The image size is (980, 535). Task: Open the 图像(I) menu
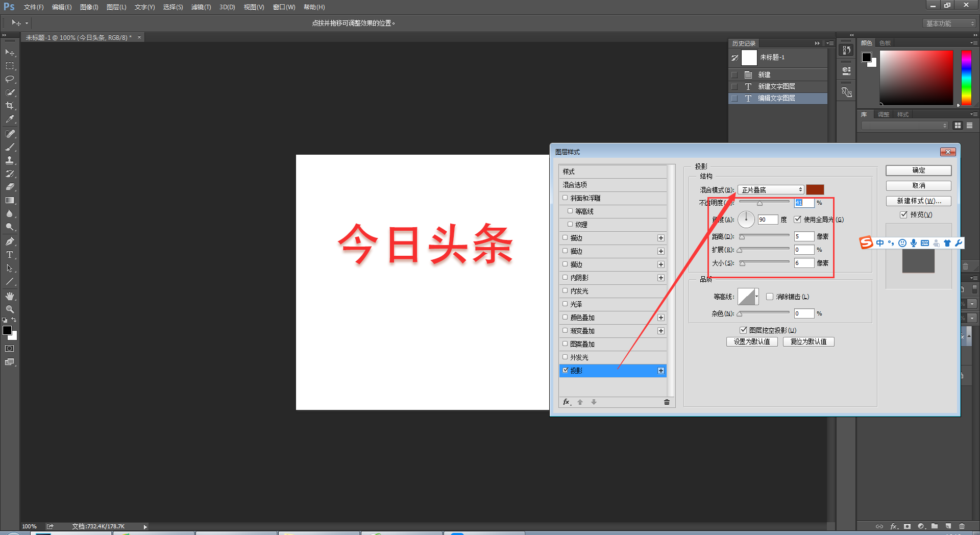(x=89, y=7)
